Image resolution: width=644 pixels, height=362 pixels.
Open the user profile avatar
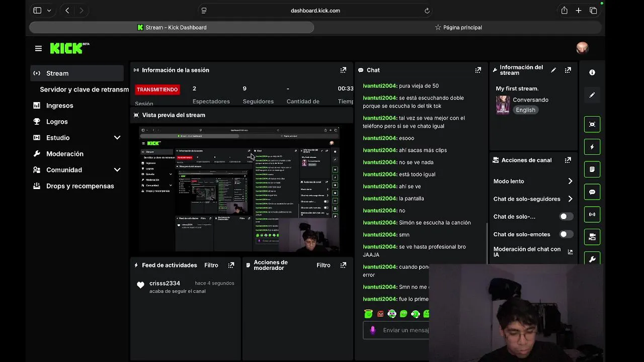(x=582, y=48)
